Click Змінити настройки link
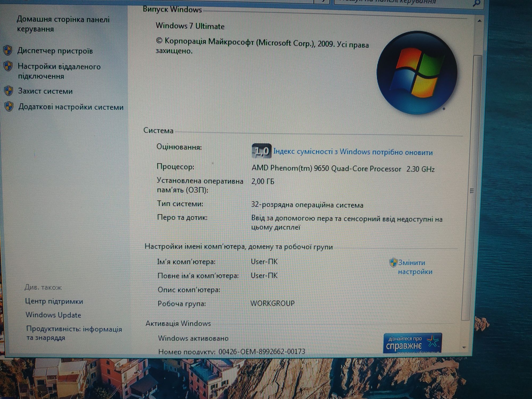This screenshot has height=399, width=532. pos(415,267)
